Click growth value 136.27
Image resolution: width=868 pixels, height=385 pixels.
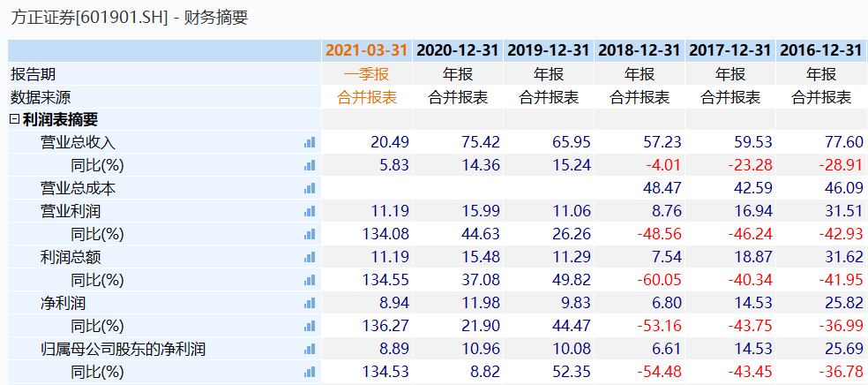(385, 327)
